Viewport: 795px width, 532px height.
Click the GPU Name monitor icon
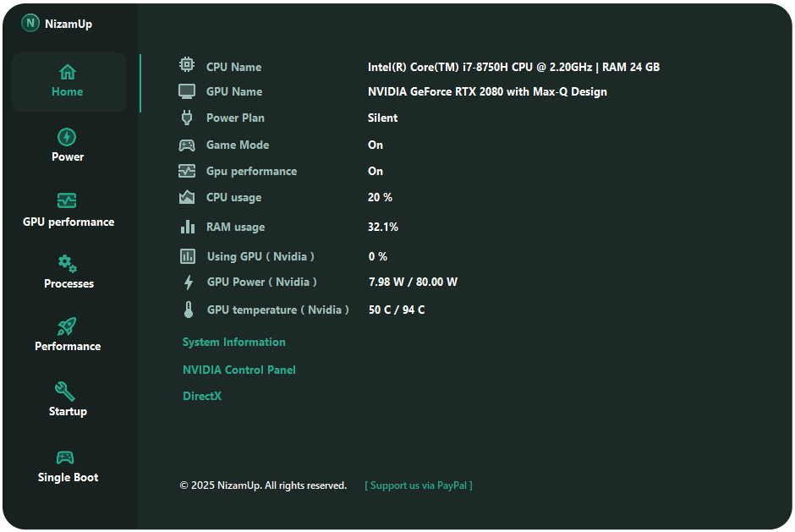point(187,91)
